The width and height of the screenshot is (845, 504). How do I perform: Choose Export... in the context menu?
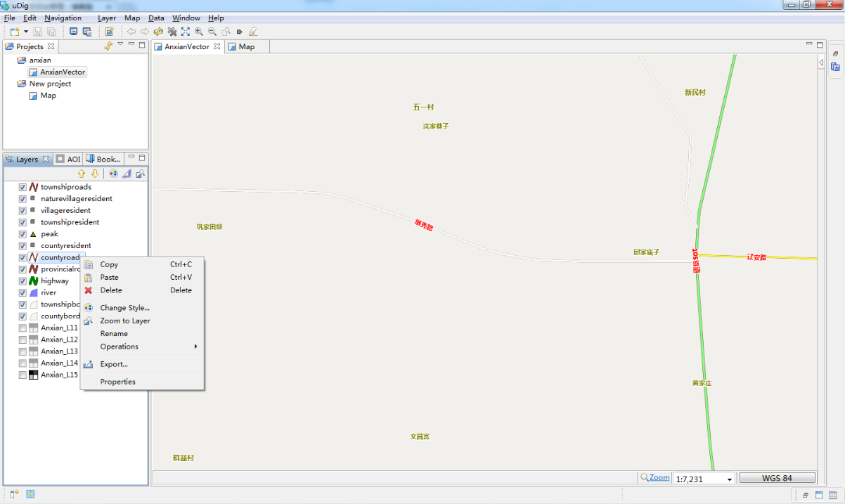(x=142, y=364)
